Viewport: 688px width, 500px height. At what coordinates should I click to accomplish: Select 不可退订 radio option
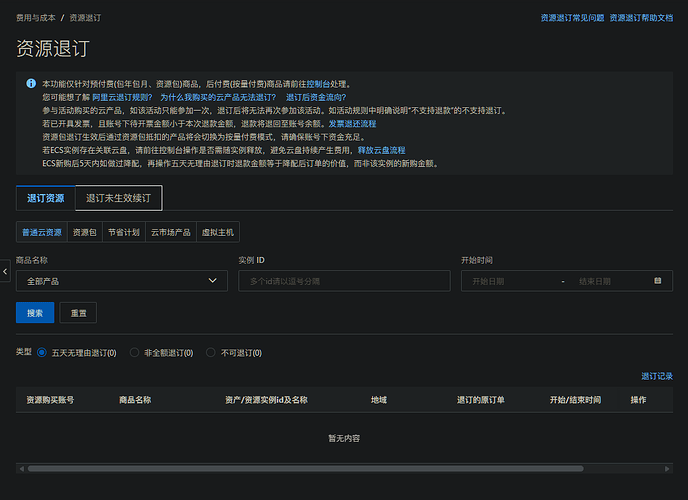point(211,353)
